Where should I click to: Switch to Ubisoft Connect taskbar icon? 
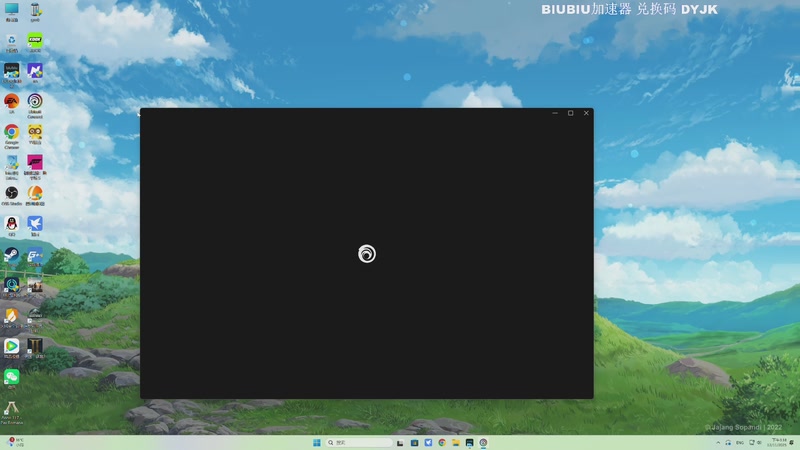click(x=483, y=442)
